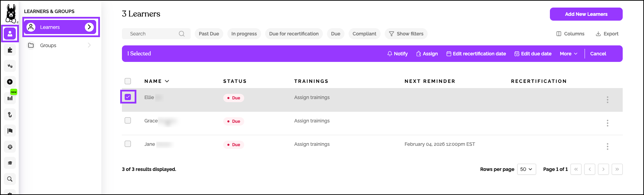
Task: Click Show filters
Action: point(406,34)
